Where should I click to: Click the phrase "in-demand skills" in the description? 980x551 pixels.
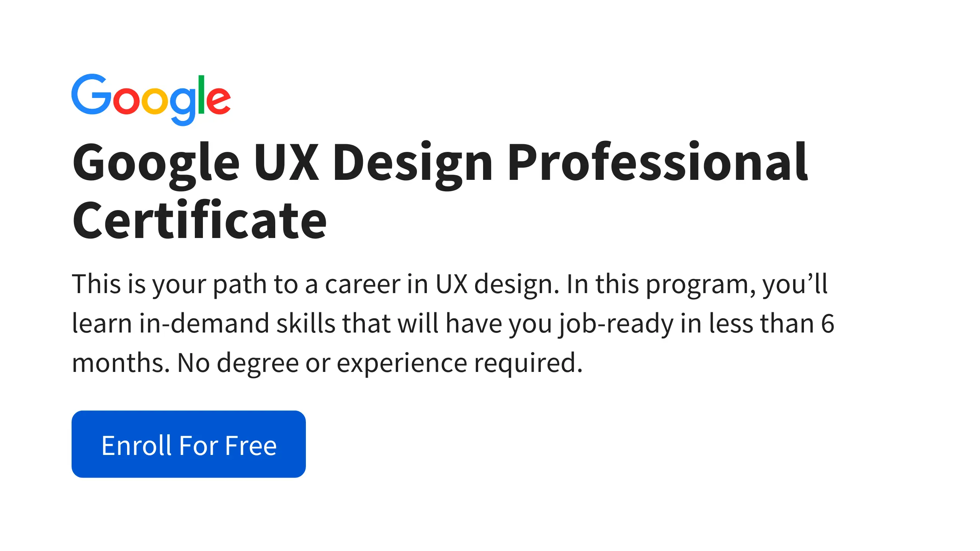click(x=237, y=324)
